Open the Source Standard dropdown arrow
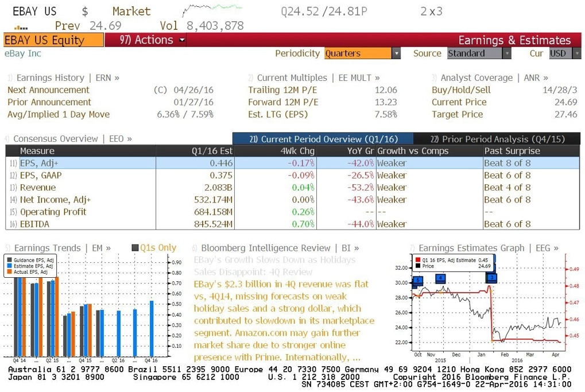 pyautogui.click(x=507, y=53)
